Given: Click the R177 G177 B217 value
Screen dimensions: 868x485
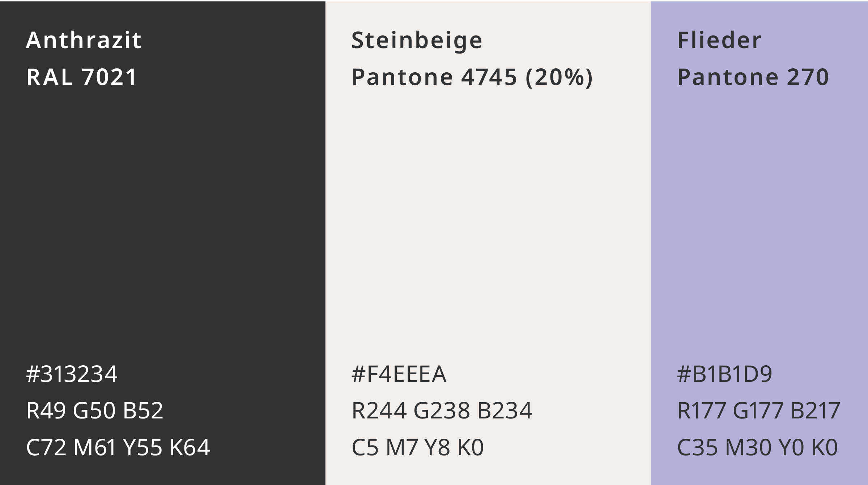Looking at the screenshot, I should pos(758,410).
